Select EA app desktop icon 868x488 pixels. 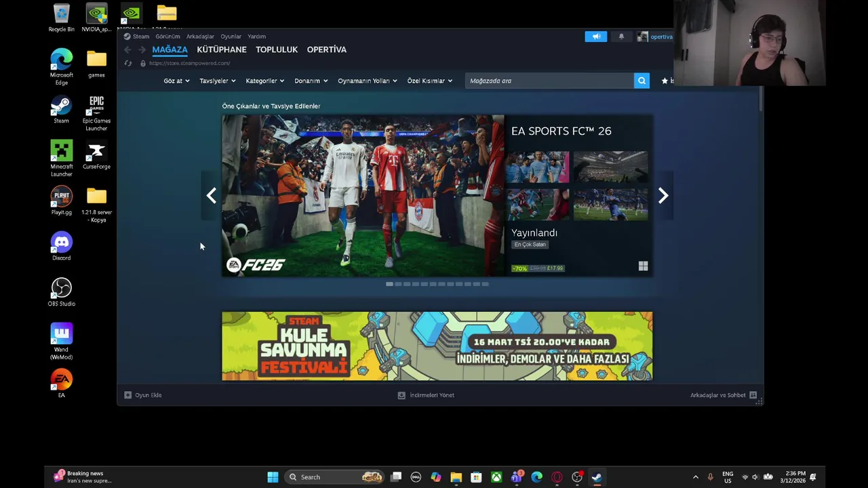[x=61, y=383]
